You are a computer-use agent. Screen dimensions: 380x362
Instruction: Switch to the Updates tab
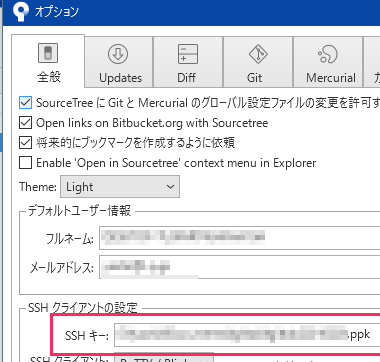pyautogui.click(x=121, y=78)
